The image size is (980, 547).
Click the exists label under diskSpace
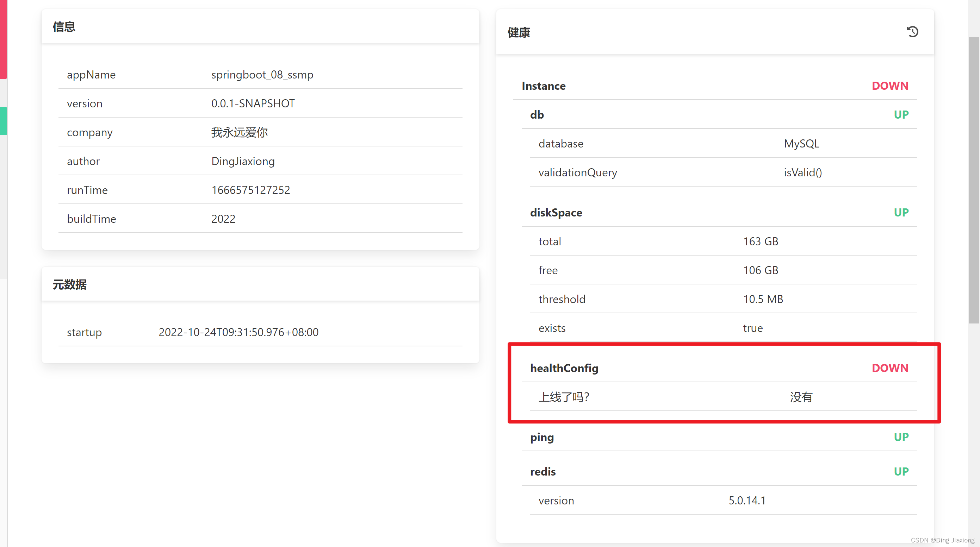[x=552, y=328]
